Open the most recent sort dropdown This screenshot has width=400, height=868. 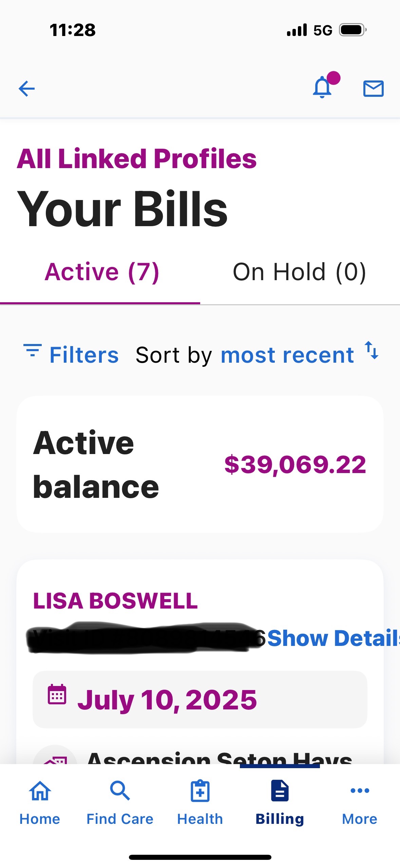(287, 355)
